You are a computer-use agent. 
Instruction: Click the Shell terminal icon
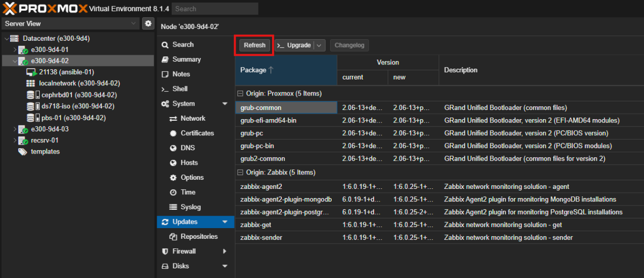click(x=165, y=89)
